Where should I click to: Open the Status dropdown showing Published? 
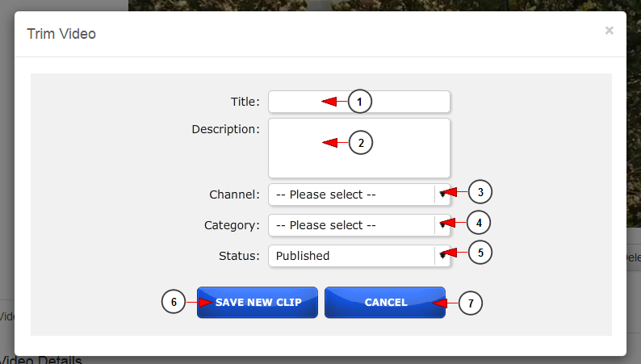pos(359,256)
